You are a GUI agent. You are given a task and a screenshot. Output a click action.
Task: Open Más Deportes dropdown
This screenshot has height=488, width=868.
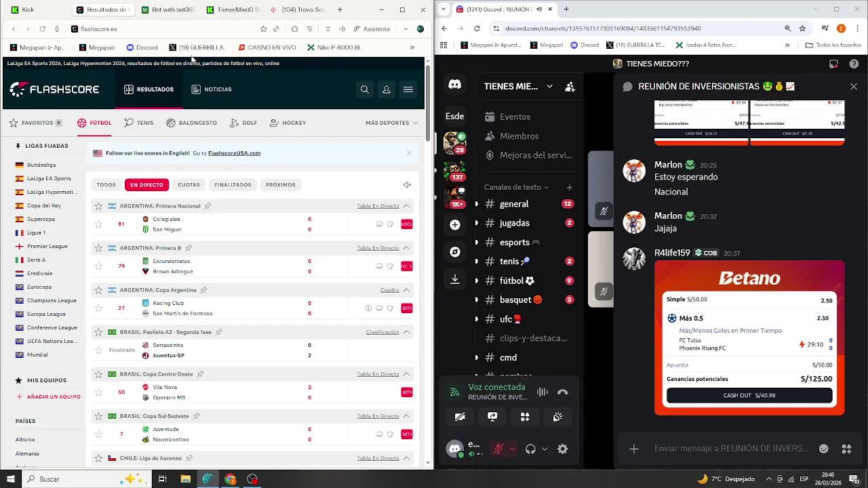(x=391, y=123)
